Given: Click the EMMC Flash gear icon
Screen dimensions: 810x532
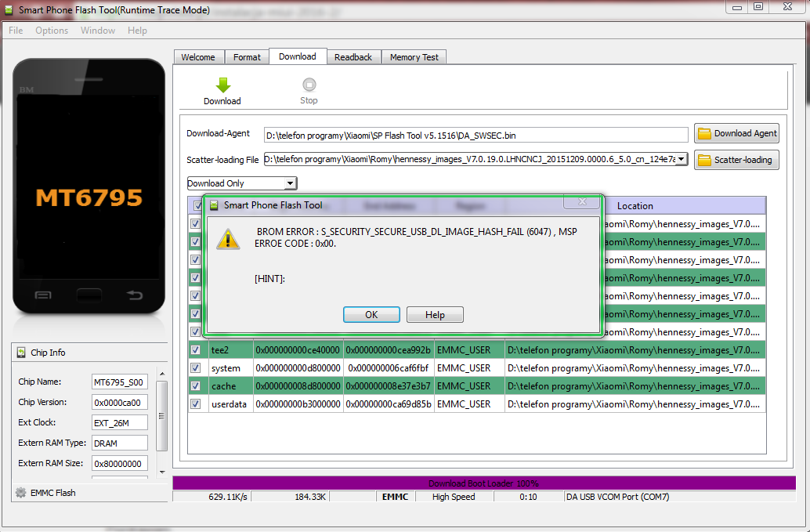Looking at the screenshot, I should (21, 493).
